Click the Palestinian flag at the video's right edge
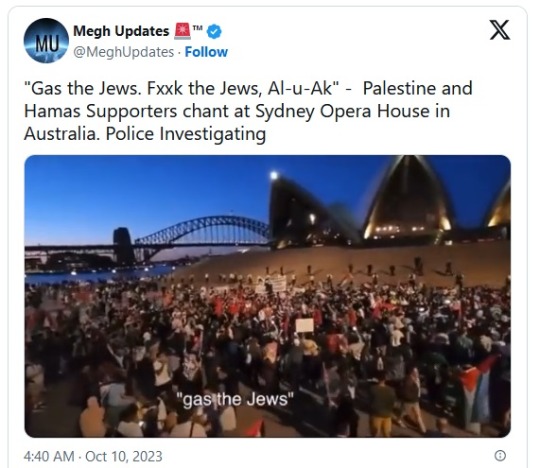The image size is (540, 468). point(477,387)
